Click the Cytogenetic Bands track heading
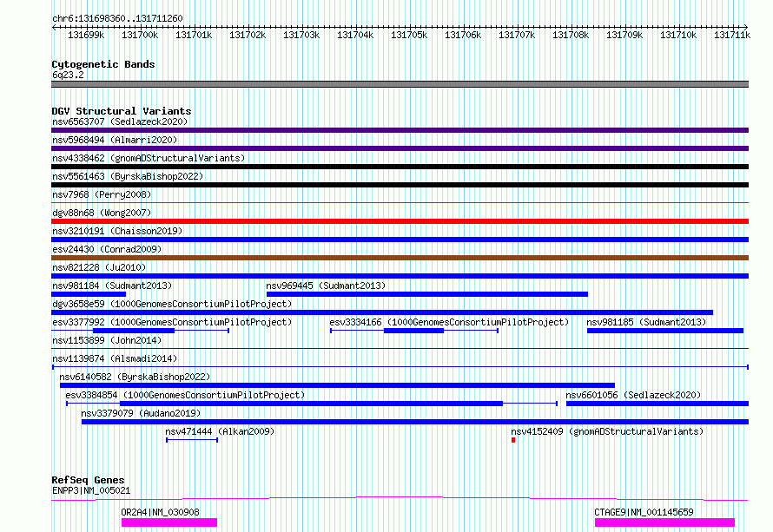Viewport: 773px width, 532px height. [x=103, y=64]
